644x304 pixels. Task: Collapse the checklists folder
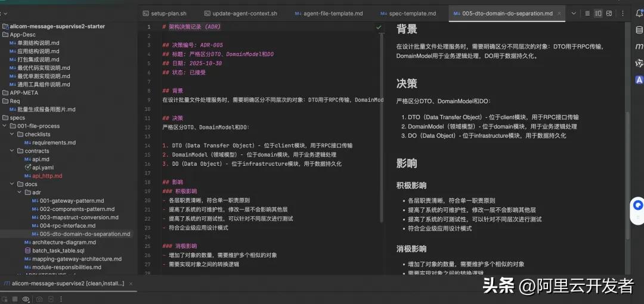pos(13,134)
